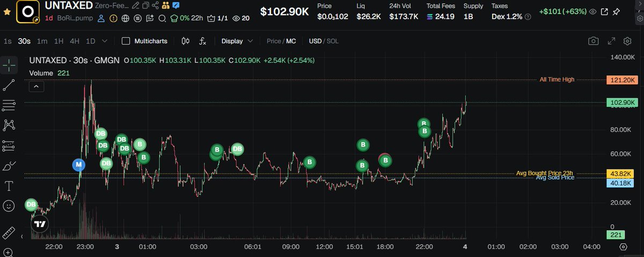Image resolution: width=644 pixels, height=257 pixels.
Task: Select the 1H timeframe
Action: coord(58,41)
